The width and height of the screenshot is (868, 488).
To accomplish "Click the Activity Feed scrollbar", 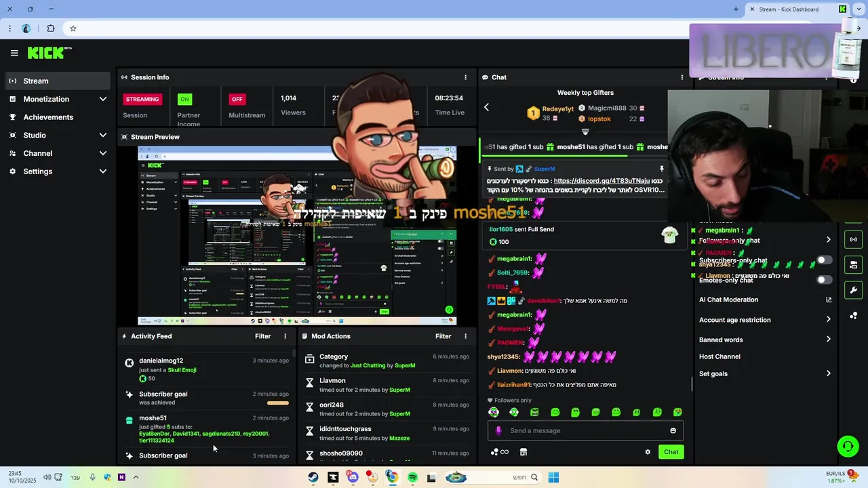I will [294, 354].
